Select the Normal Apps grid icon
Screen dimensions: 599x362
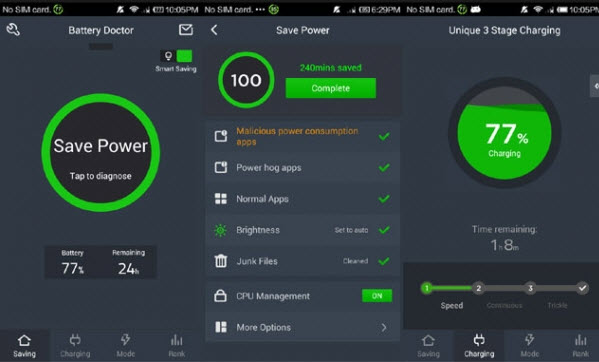point(221,199)
